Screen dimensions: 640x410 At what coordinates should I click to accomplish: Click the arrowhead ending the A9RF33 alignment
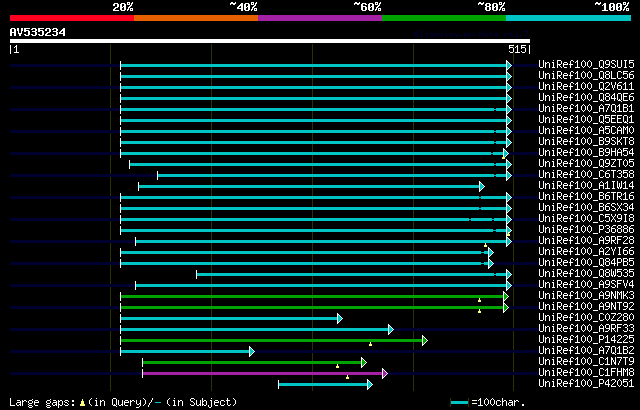click(391, 330)
